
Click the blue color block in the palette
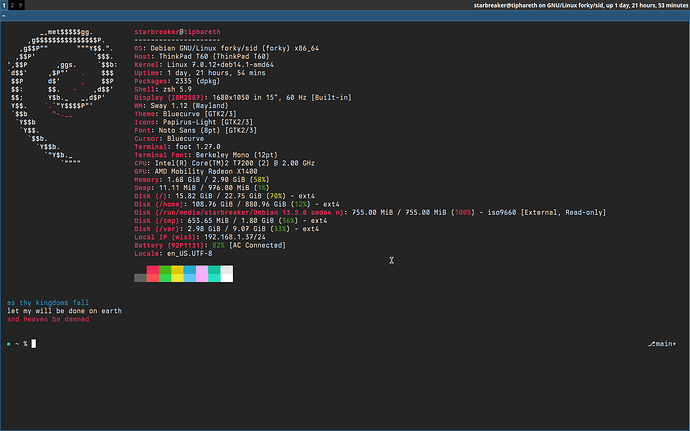pos(190,274)
